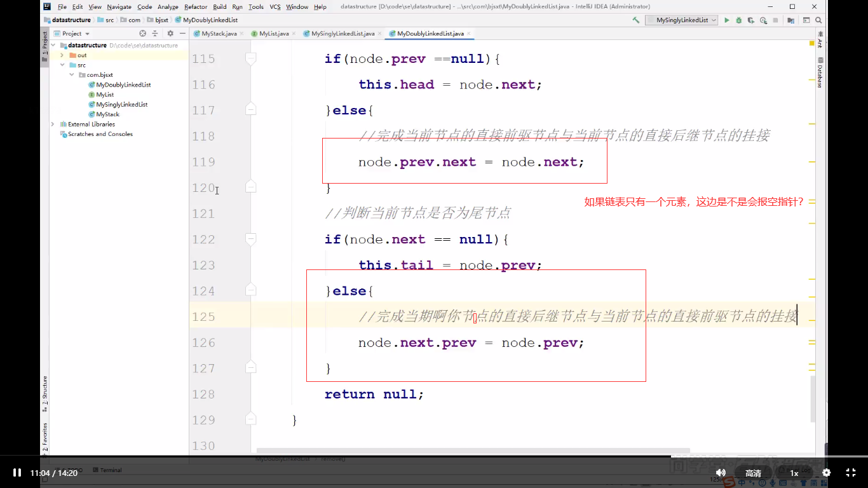The width and height of the screenshot is (868, 488).
Task: Click the Build project hammer icon
Action: coord(636,20)
